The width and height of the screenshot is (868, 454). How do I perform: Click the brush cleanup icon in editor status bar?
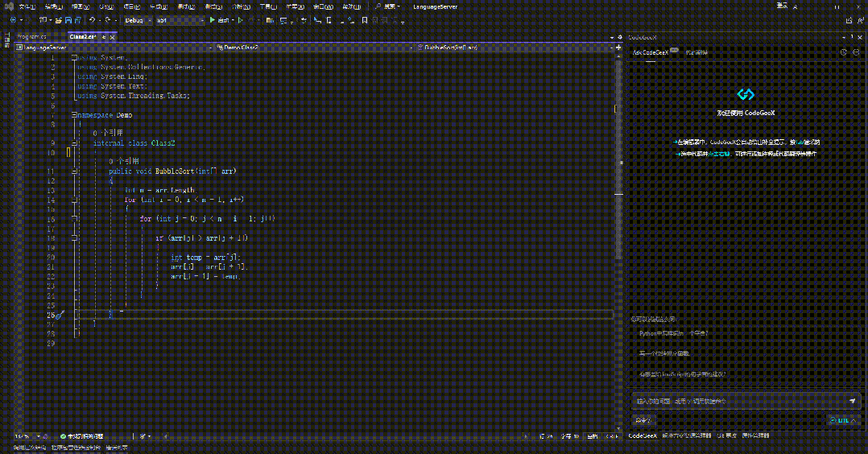pos(143,436)
